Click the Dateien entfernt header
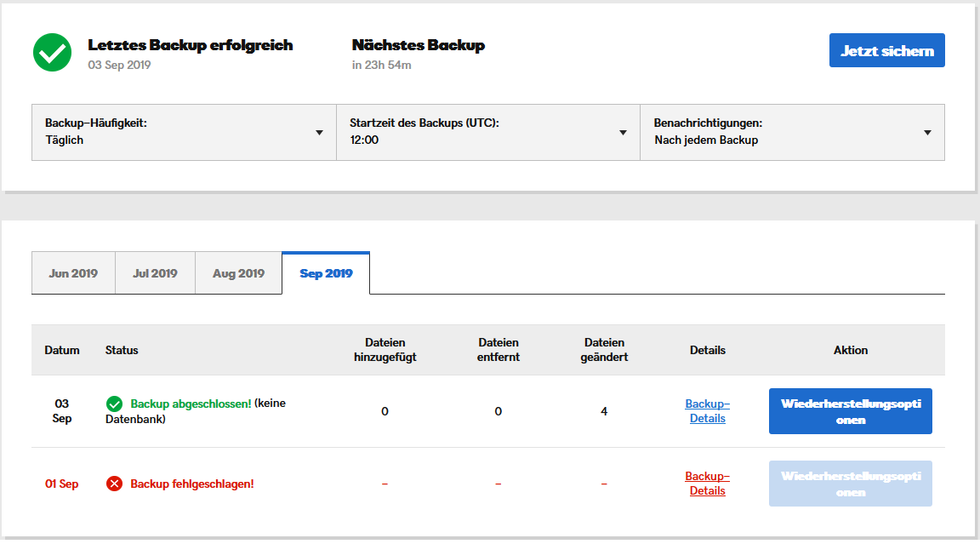The image size is (980, 544). pyautogui.click(x=499, y=350)
